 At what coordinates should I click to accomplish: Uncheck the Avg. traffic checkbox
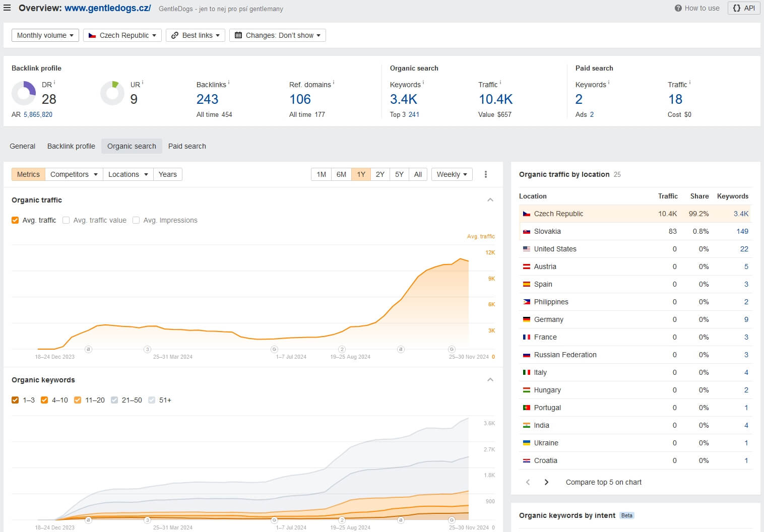coord(15,220)
